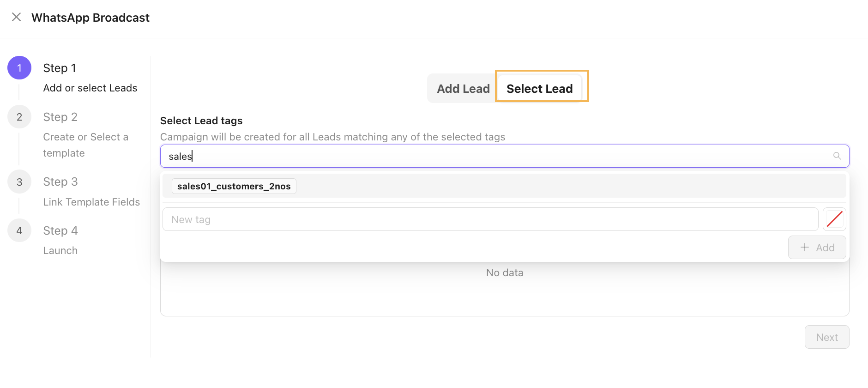
Task: Click the WhatsApp Broadcast title text
Action: click(x=90, y=18)
